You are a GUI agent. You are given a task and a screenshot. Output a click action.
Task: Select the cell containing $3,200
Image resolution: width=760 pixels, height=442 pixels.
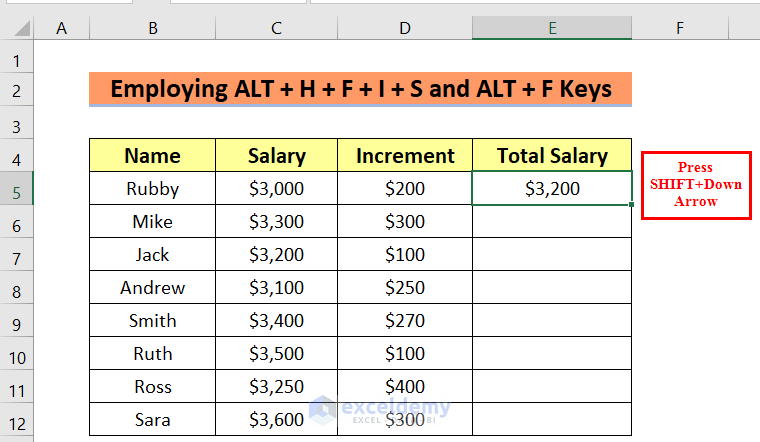point(552,188)
